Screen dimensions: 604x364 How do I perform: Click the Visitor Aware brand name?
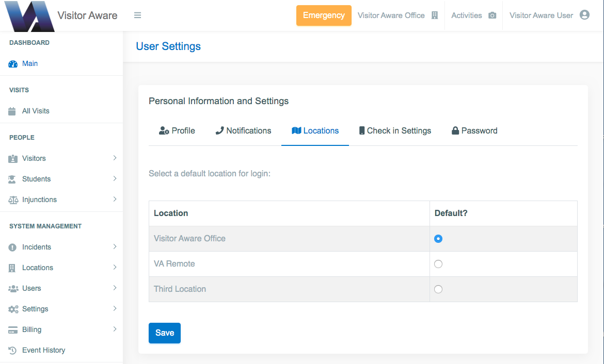pos(87,15)
